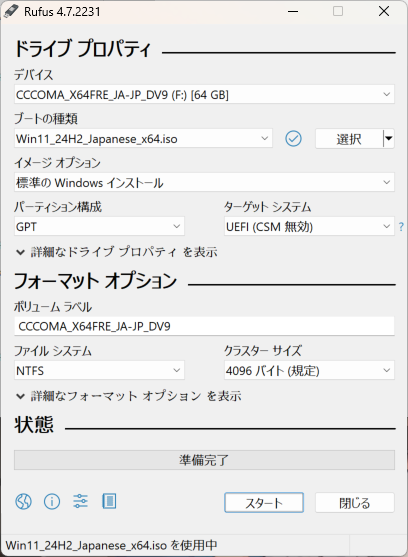Click the target system help question mark
The height and width of the screenshot is (557, 408).
coord(401,226)
